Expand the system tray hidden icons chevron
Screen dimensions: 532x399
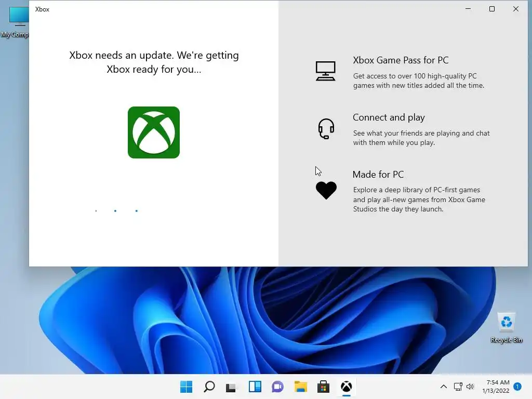(444, 387)
